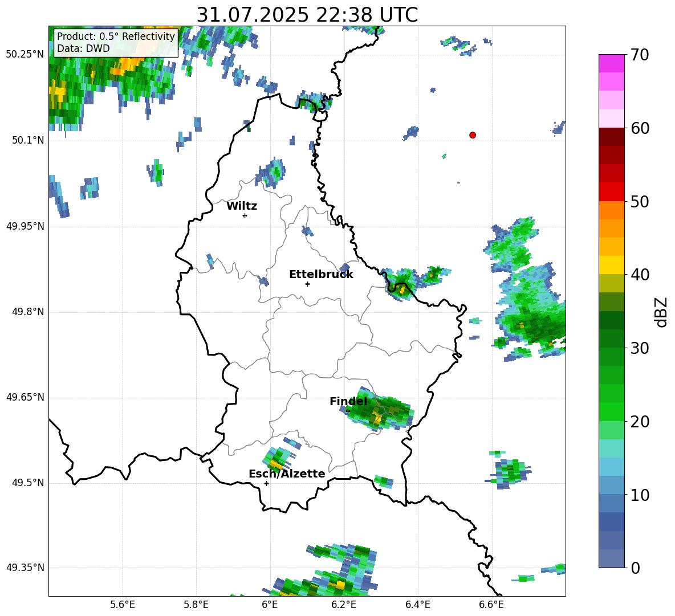The height and width of the screenshot is (616, 675).
Task: Click the magenta top colorbar swatch
Action: pyautogui.click(x=611, y=64)
